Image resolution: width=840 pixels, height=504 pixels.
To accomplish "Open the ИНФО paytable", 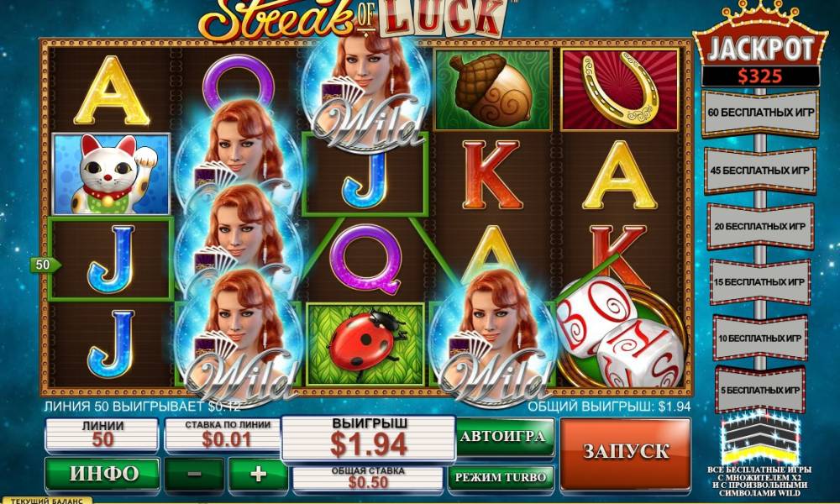I will tap(102, 474).
